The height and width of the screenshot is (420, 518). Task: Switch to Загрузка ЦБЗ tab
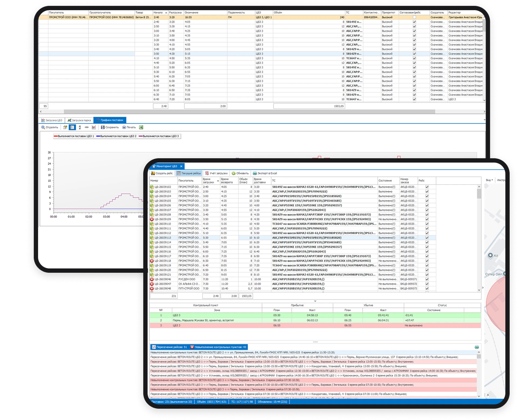click(52, 120)
